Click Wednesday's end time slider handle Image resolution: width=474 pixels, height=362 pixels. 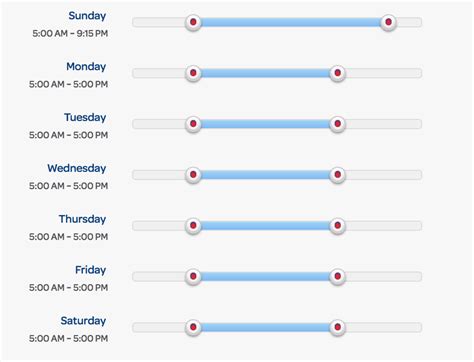[x=337, y=175]
